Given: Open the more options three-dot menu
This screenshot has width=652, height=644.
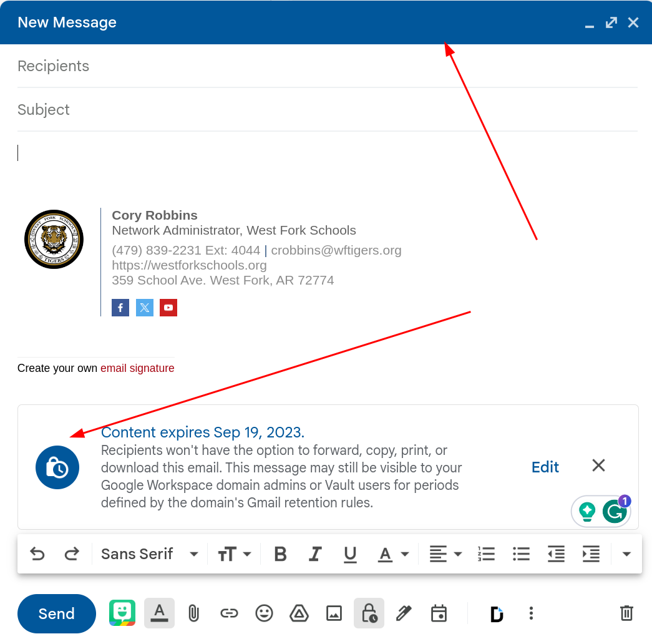Looking at the screenshot, I should tap(531, 613).
